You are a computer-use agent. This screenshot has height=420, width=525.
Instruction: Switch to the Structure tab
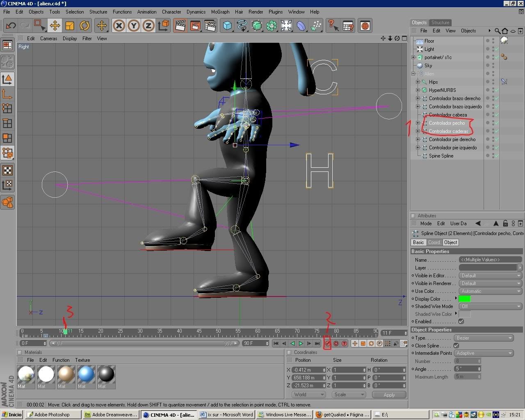tap(440, 23)
